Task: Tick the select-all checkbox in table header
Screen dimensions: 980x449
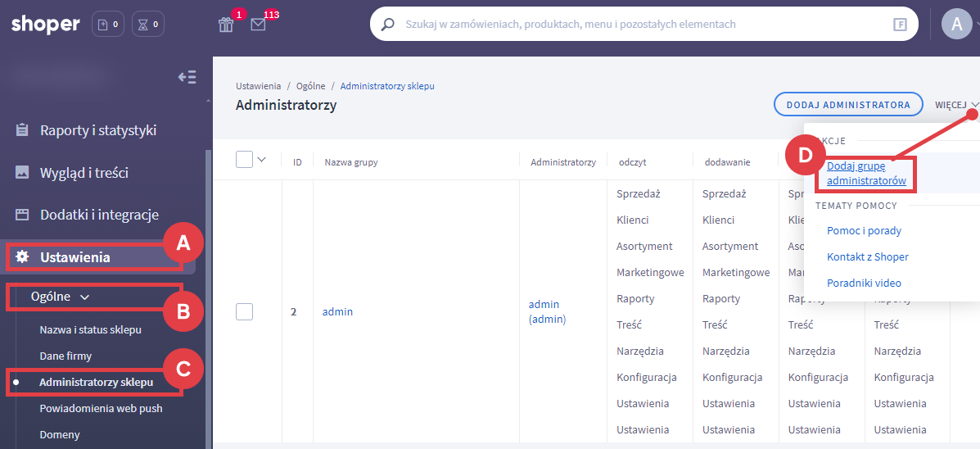Action: 244,160
